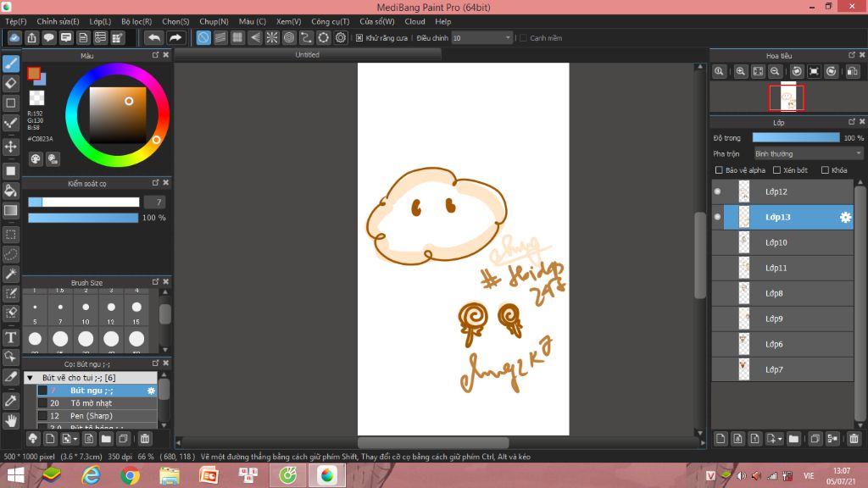Select the Magic Wand tool

10,274
